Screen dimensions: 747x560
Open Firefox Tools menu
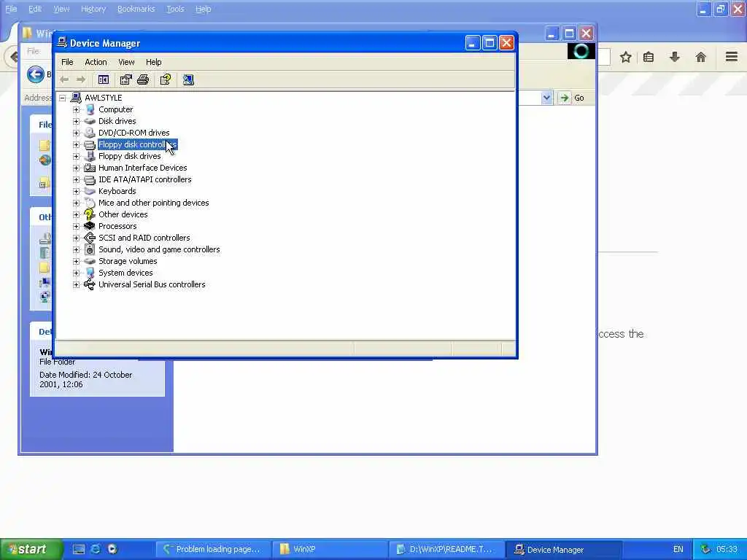[x=175, y=9]
